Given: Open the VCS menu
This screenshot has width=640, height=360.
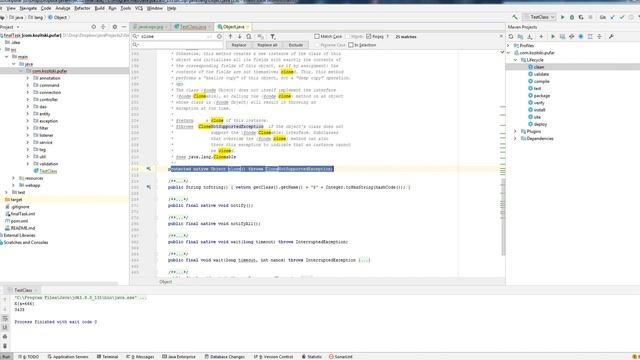Looking at the screenshot, I should 139,8.
